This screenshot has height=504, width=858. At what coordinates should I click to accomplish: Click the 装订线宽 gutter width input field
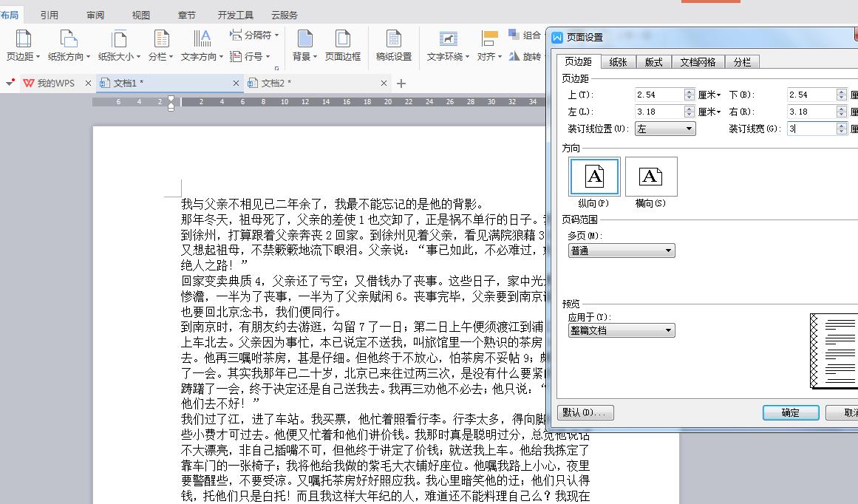[809, 129]
